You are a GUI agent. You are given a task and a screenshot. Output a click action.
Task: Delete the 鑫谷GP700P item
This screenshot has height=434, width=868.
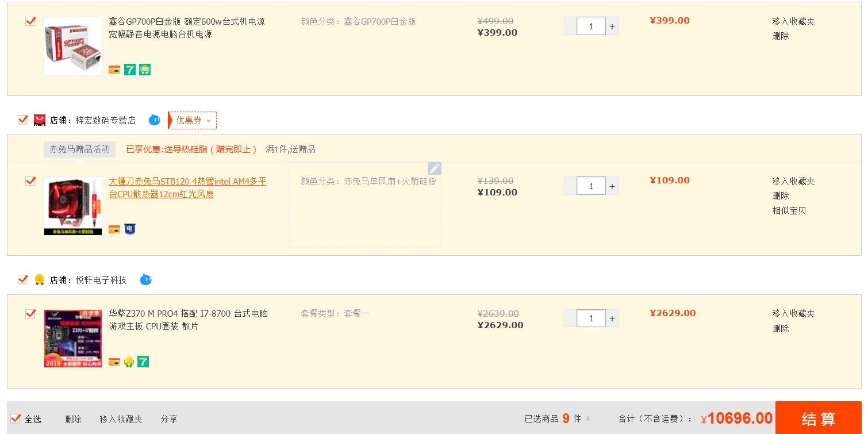(x=781, y=36)
